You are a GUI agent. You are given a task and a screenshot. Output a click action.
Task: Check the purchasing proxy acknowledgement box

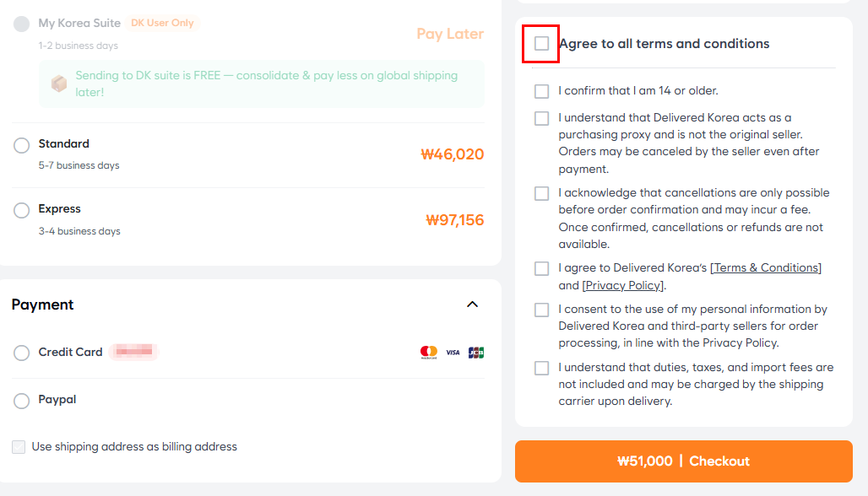(x=541, y=118)
